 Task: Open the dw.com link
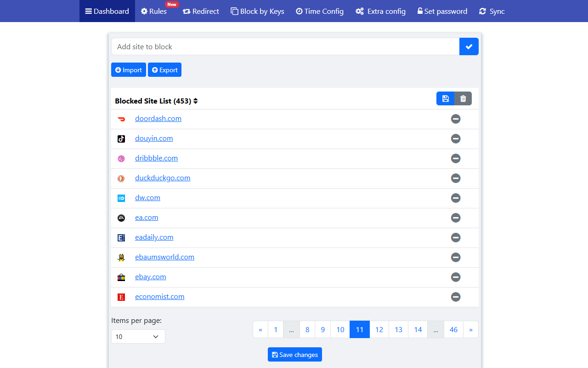coord(147,198)
